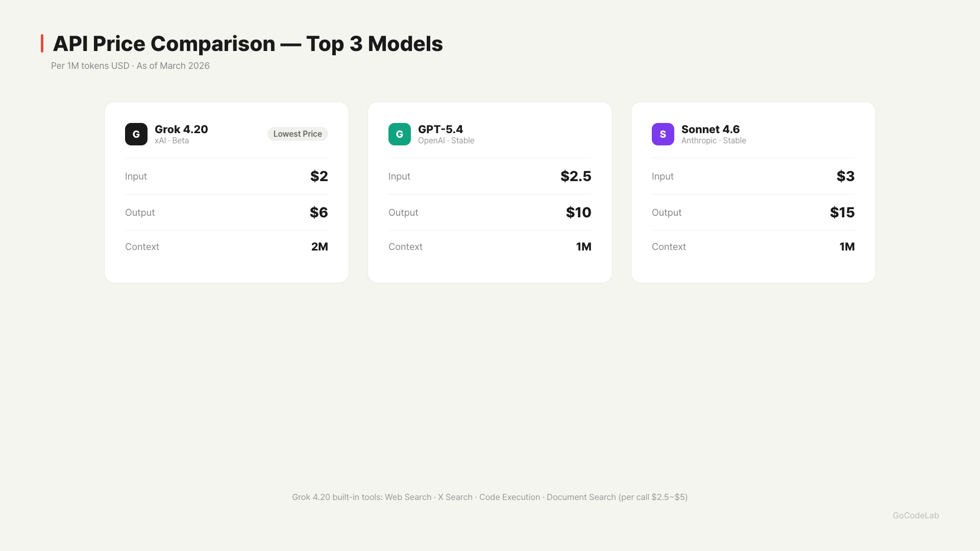Click the $15 output price value
The width and height of the screenshot is (980, 551).
(x=842, y=213)
